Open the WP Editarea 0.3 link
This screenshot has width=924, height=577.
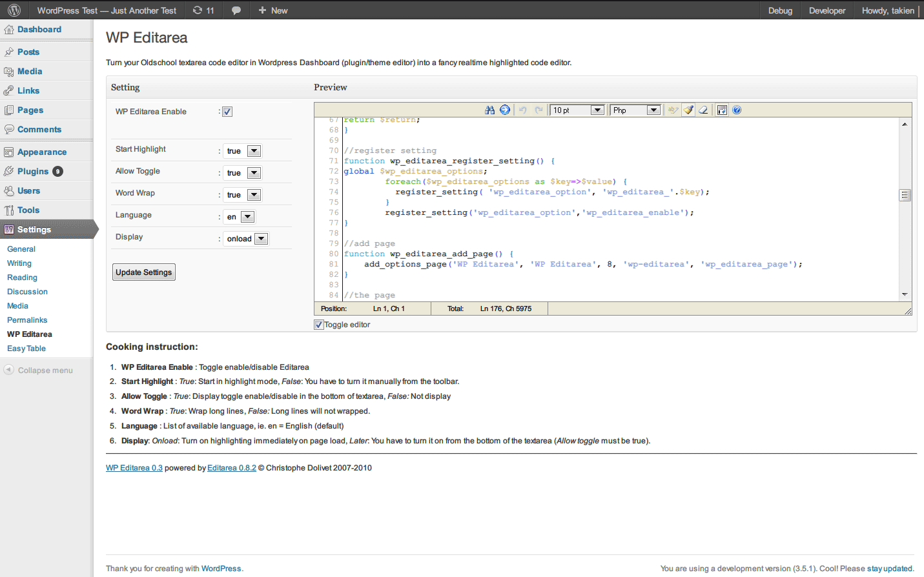coord(134,468)
